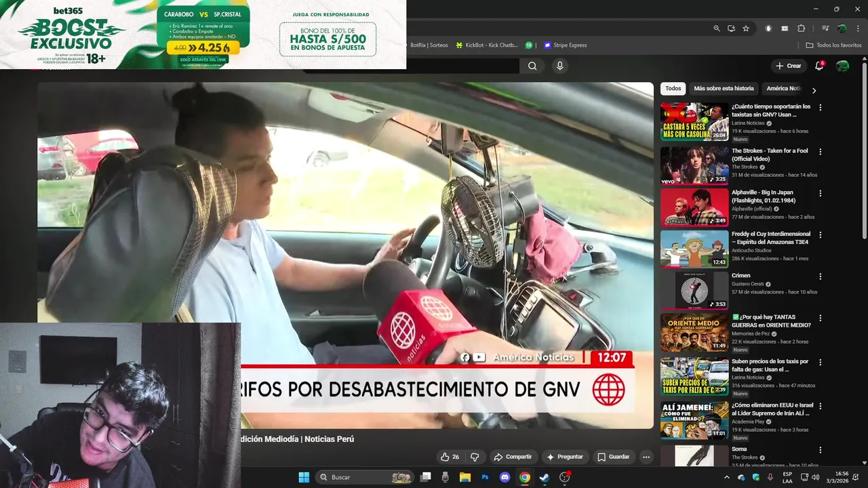Start voice search with the microphone icon
Image resolution: width=868 pixels, height=488 pixels.
click(559, 66)
